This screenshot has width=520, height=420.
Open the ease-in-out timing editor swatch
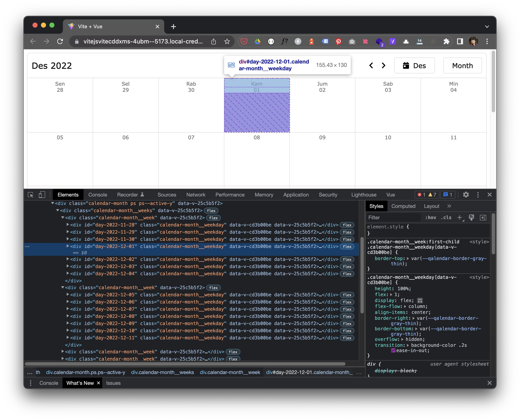click(393, 351)
